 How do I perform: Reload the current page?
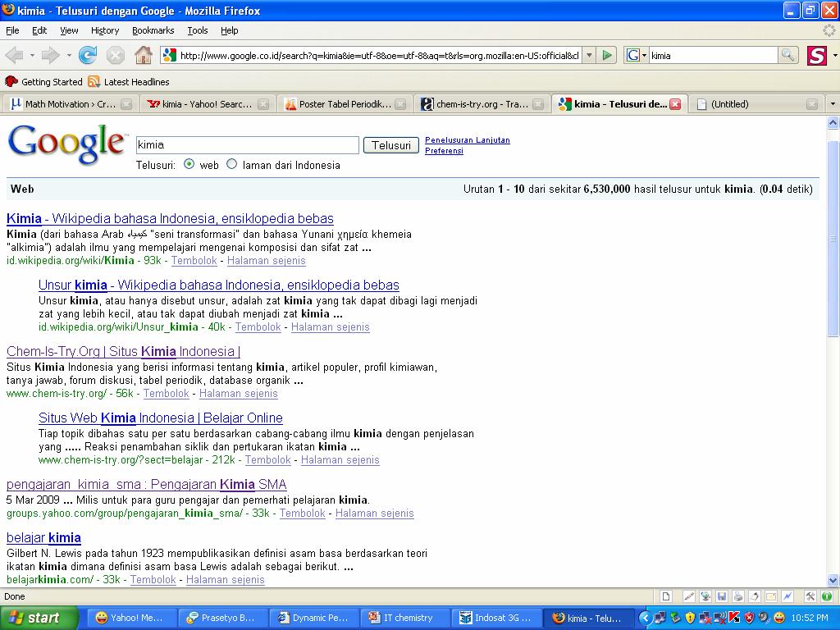coord(87,55)
